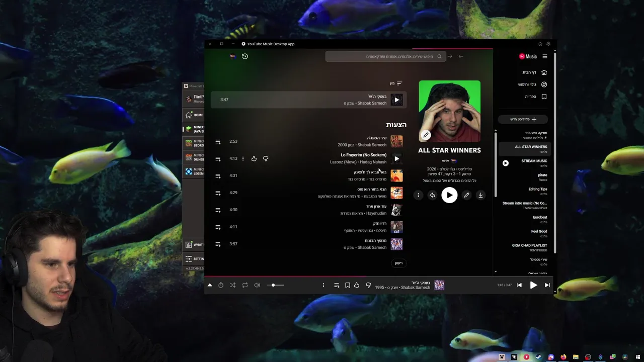
Task: Seek on the red song progress bar
Action: click(379, 276)
